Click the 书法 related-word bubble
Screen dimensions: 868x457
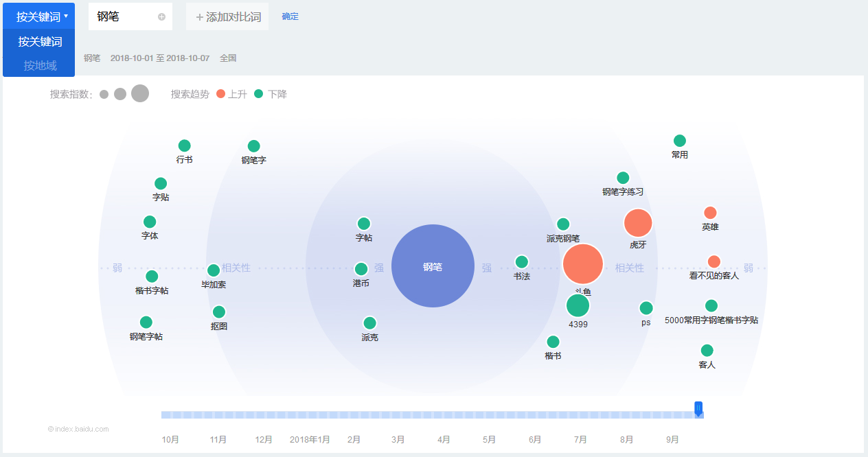click(522, 262)
